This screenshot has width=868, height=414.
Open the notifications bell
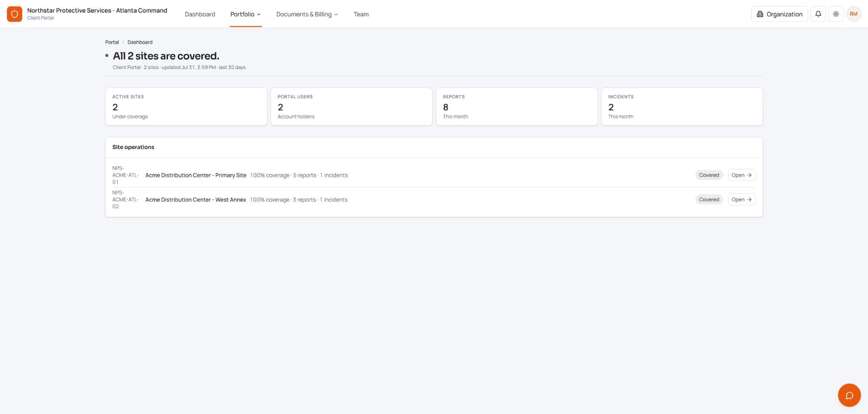coord(818,14)
